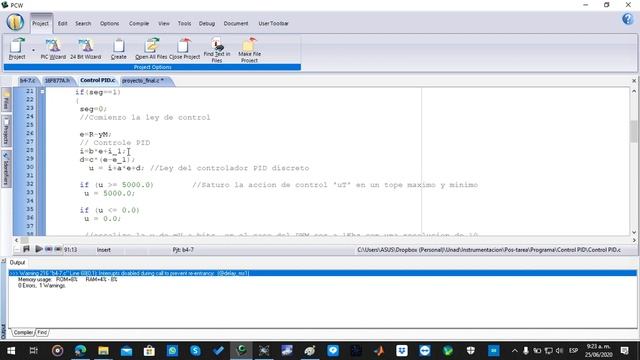Open the notification center icon
Viewport: 640px width, 360px height.
coord(624,351)
